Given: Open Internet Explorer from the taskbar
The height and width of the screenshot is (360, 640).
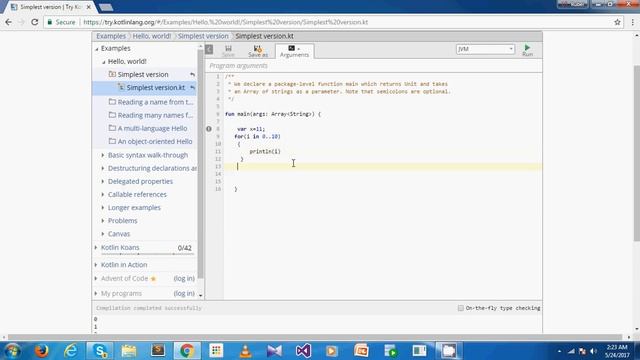Looking at the screenshot, I should [71, 351].
